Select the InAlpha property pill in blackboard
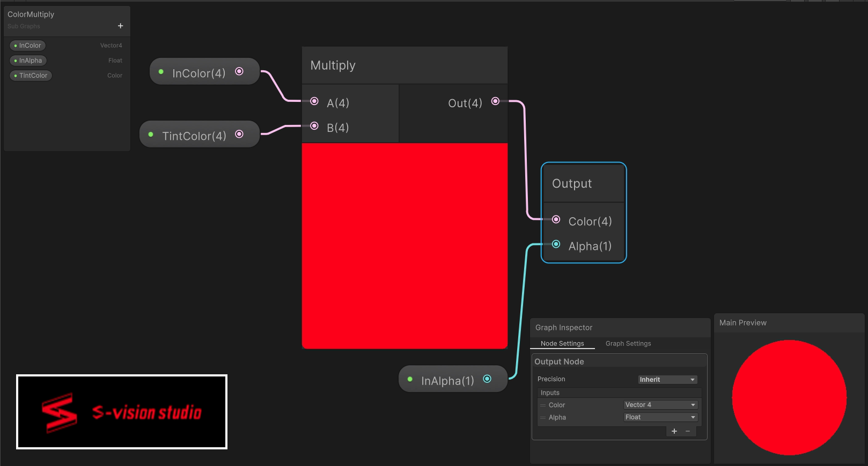 [x=28, y=61]
